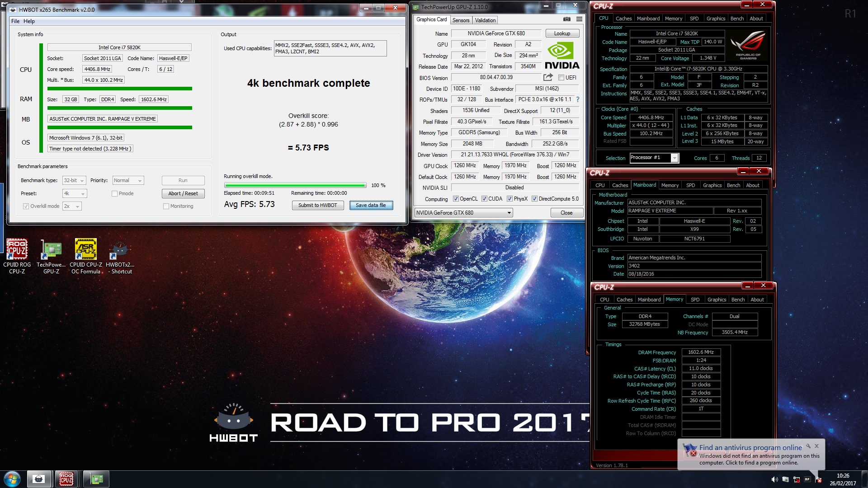Image resolution: width=868 pixels, height=488 pixels.
Task: Open the GPU-Z hamburger menu icon
Action: click(579, 19)
